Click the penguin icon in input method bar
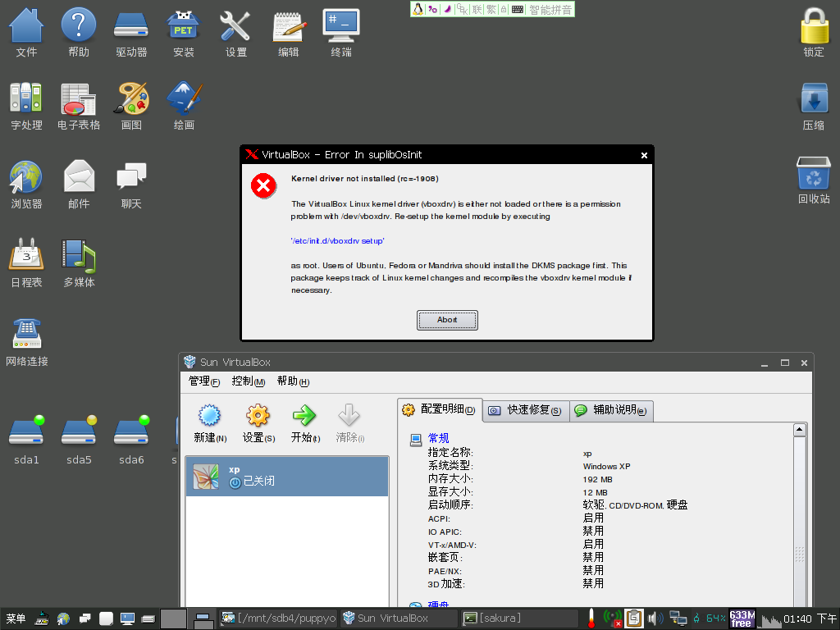The height and width of the screenshot is (630, 840). click(x=418, y=9)
